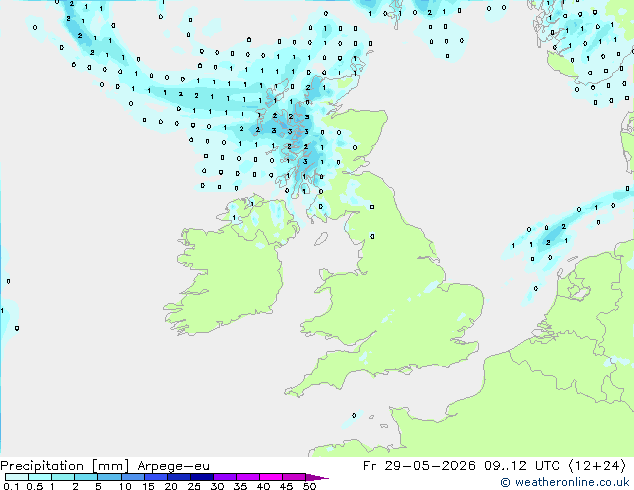Click the 0.1–0.5 mm legend color swatch
634x490 pixels.
tap(17, 477)
